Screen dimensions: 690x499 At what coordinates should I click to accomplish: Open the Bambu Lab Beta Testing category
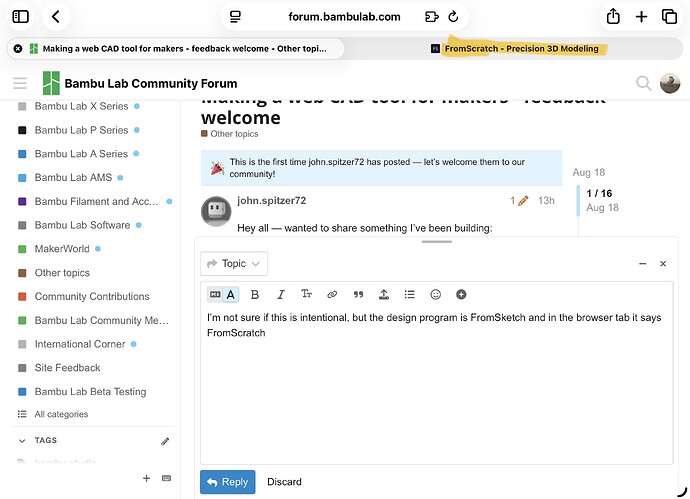[x=90, y=392]
